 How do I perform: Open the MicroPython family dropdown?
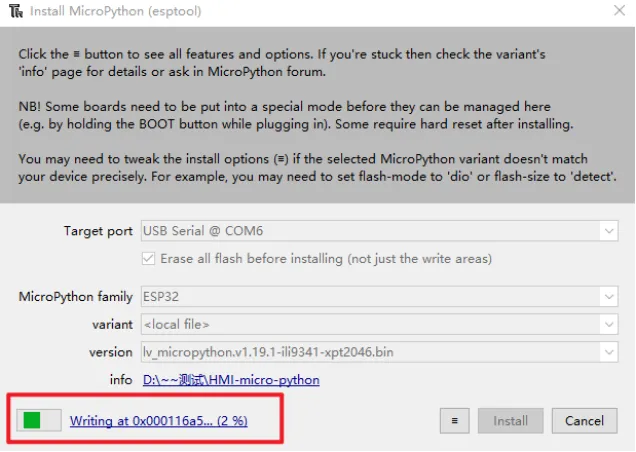(608, 297)
